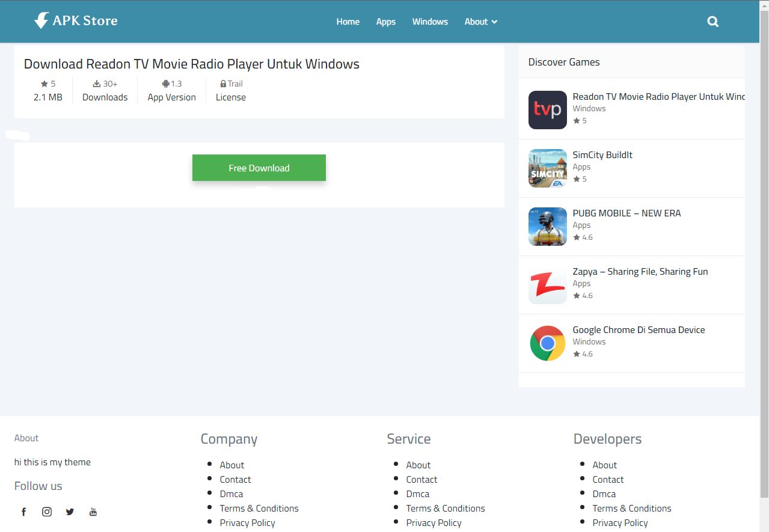Click the SimCity BuildIt app icon
The image size is (769, 532).
548,168
